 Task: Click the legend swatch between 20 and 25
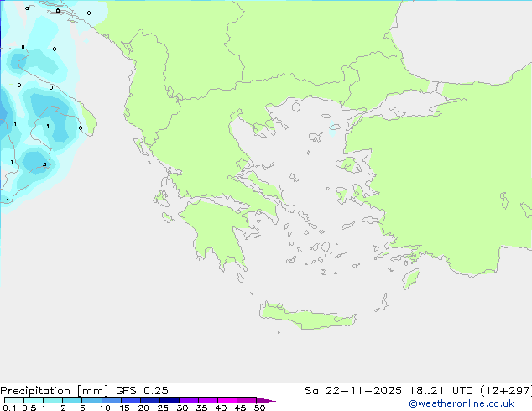[x=150, y=400]
